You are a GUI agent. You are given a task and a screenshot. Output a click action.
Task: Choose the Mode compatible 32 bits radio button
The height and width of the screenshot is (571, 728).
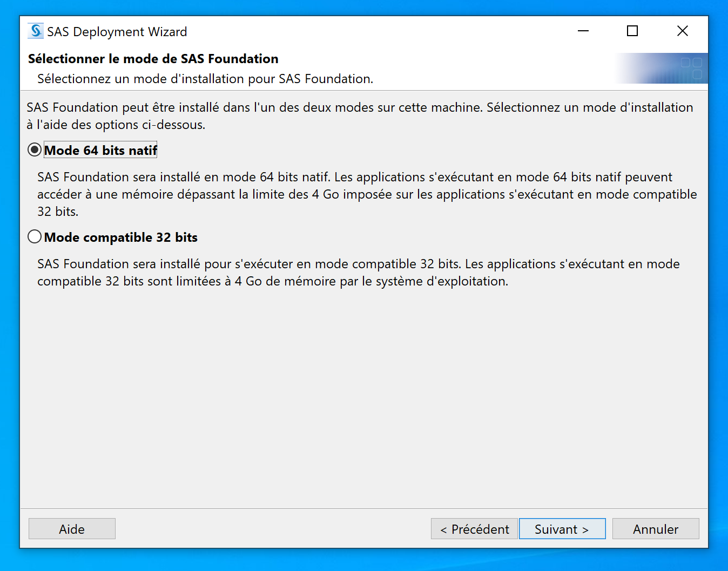35,237
